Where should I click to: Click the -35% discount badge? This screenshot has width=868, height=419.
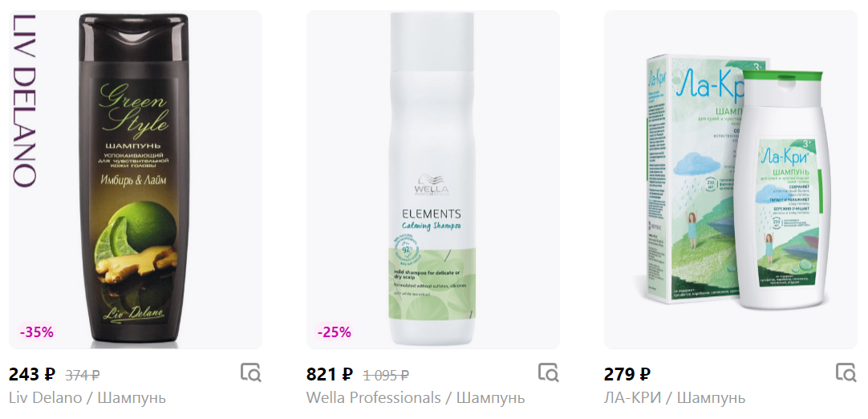(x=37, y=332)
